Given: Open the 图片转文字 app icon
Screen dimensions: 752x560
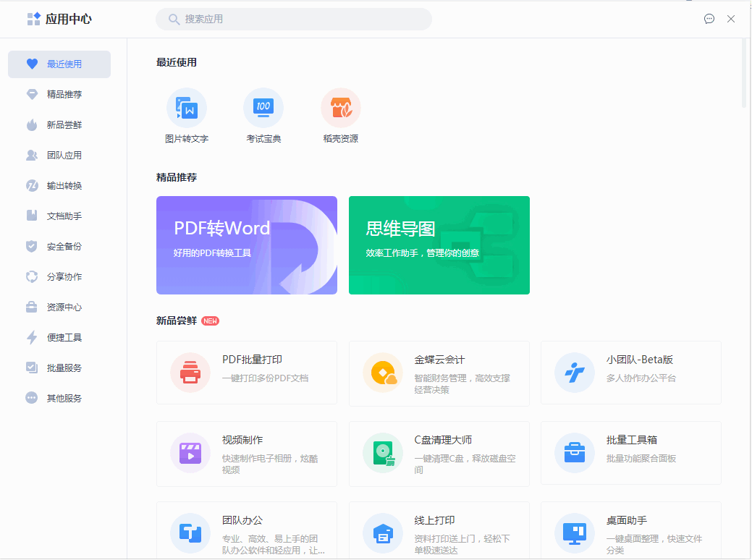Looking at the screenshot, I should (x=187, y=107).
